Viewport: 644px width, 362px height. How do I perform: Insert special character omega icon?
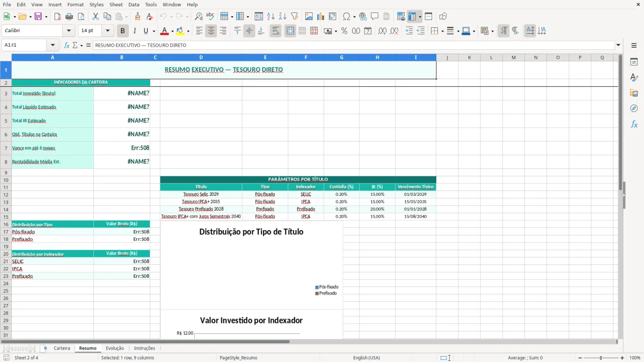click(346, 17)
